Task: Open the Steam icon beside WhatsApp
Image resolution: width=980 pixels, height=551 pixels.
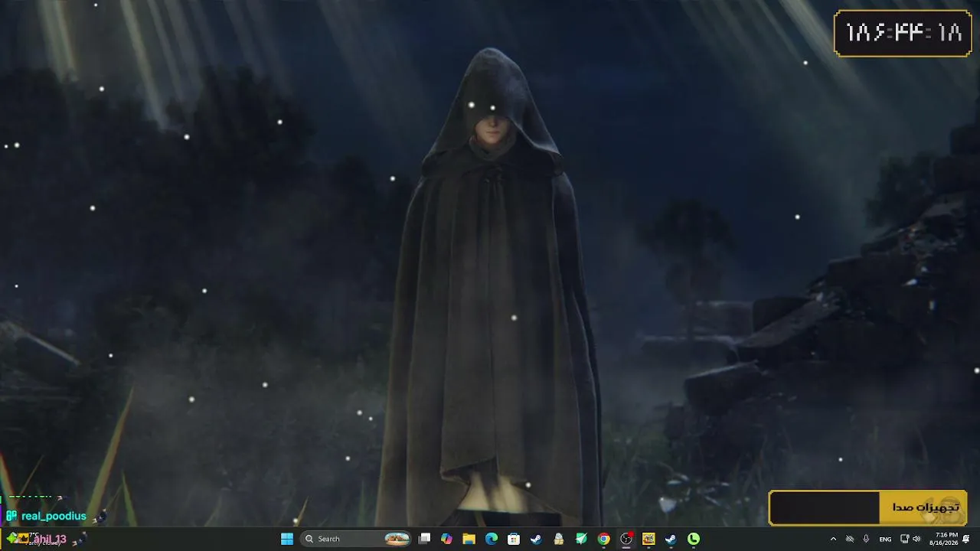Action: pos(671,539)
